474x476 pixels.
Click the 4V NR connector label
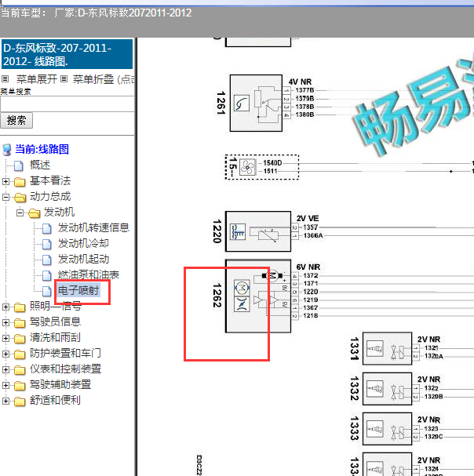300,82
